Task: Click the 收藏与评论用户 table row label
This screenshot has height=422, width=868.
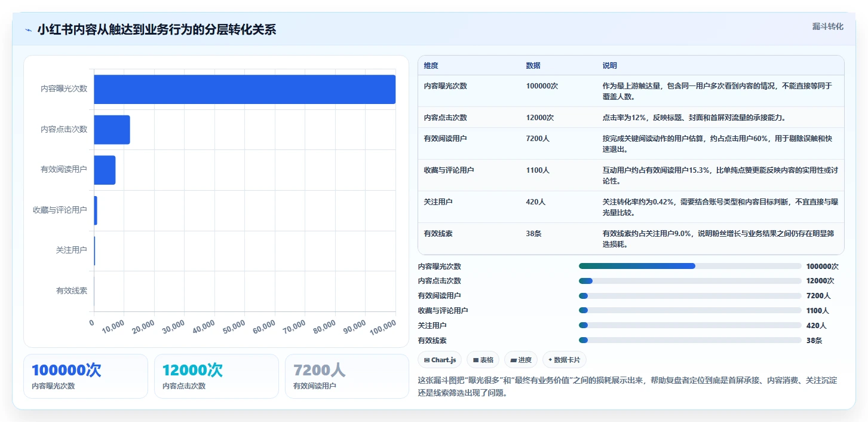Action: (x=449, y=170)
